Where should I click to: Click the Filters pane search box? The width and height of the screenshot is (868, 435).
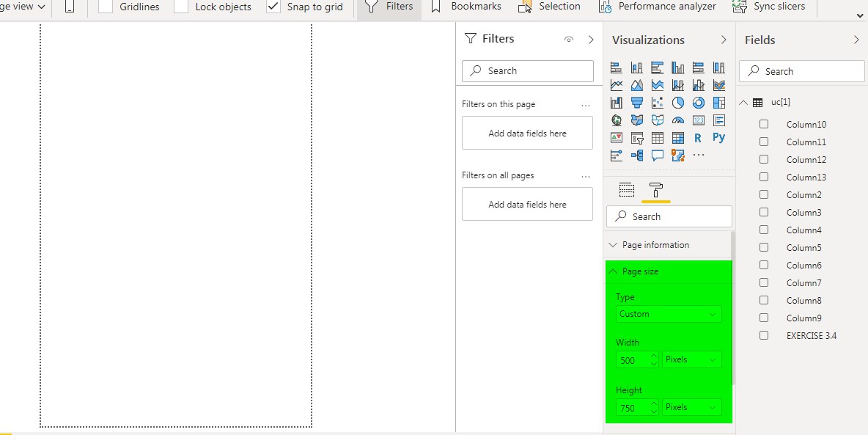pyautogui.click(x=528, y=71)
